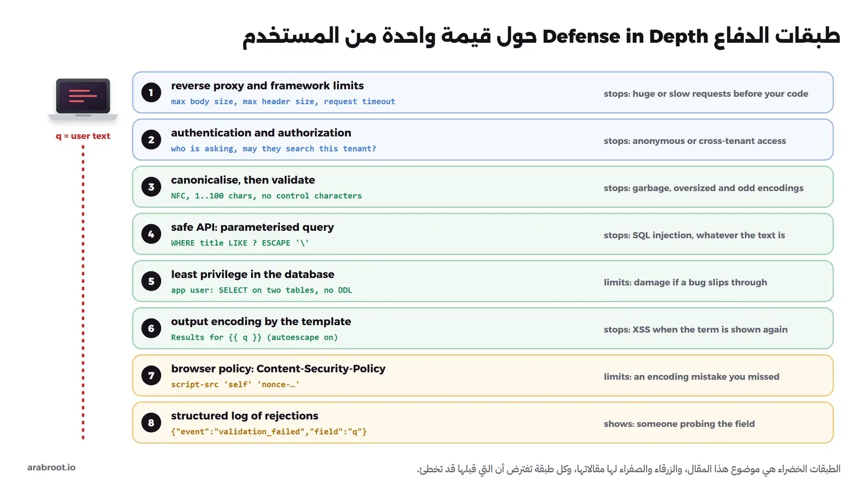Click the number 3 badge for canonicalise
The image size is (868, 492).
151,187
